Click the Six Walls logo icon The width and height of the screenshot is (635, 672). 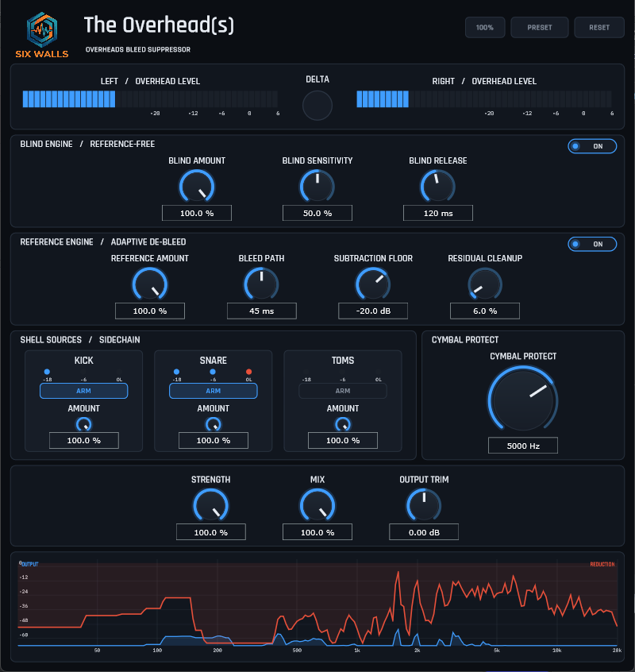(x=42, y=29)
